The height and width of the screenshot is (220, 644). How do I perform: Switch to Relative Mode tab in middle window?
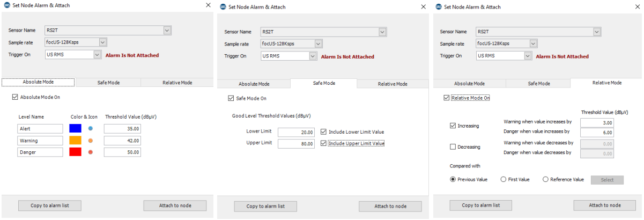393,84
